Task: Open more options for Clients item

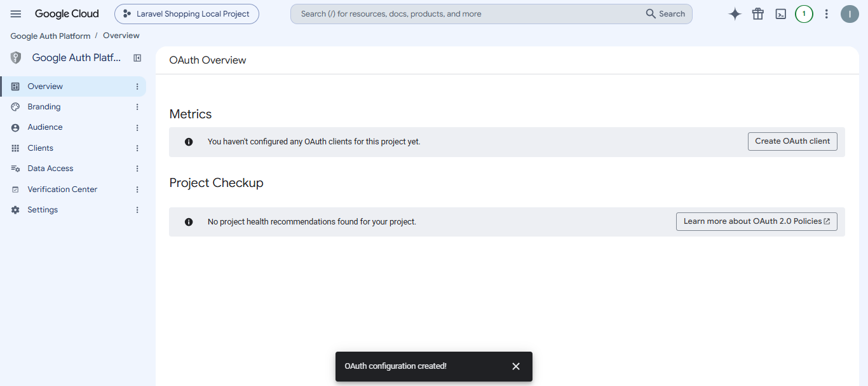Action: (137, 148)
